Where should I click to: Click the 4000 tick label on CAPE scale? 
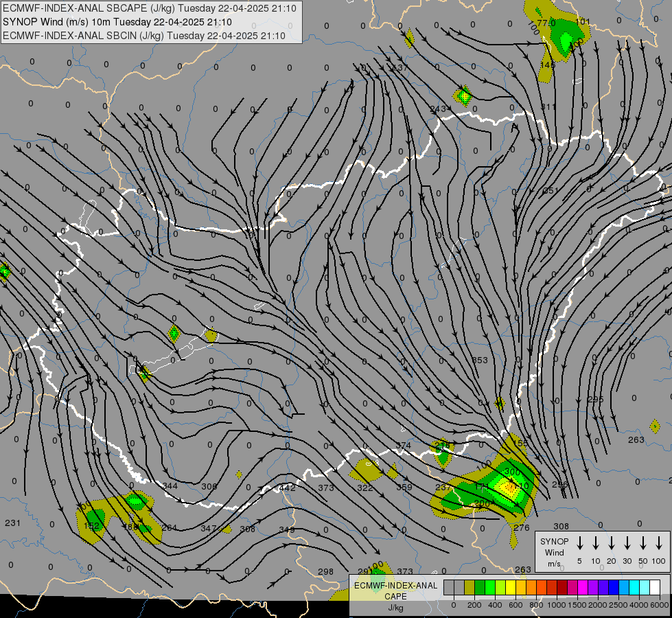coord(639,605)
